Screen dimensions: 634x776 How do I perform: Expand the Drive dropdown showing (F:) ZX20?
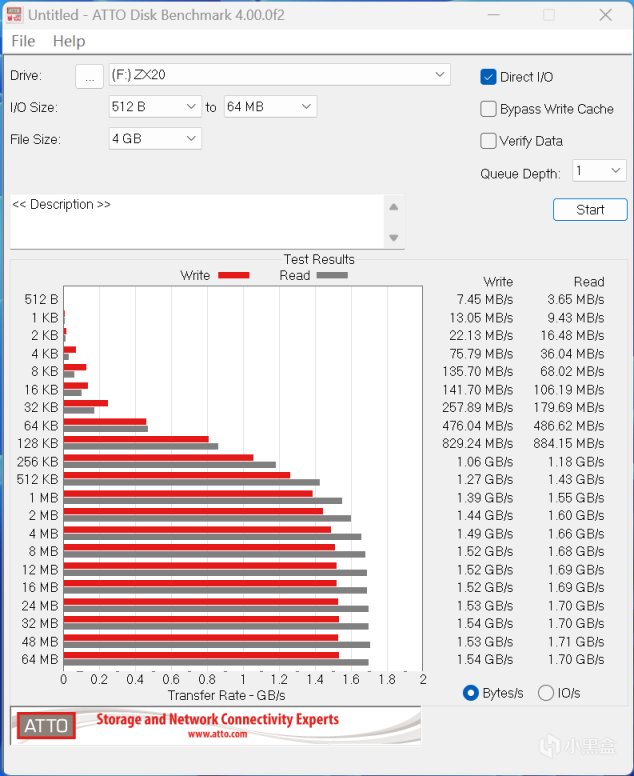pos(279,75)
